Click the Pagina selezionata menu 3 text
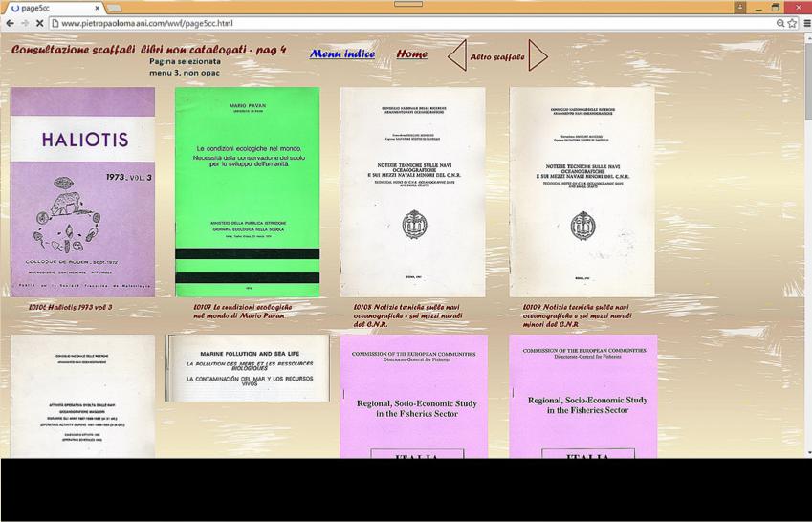 185,67
